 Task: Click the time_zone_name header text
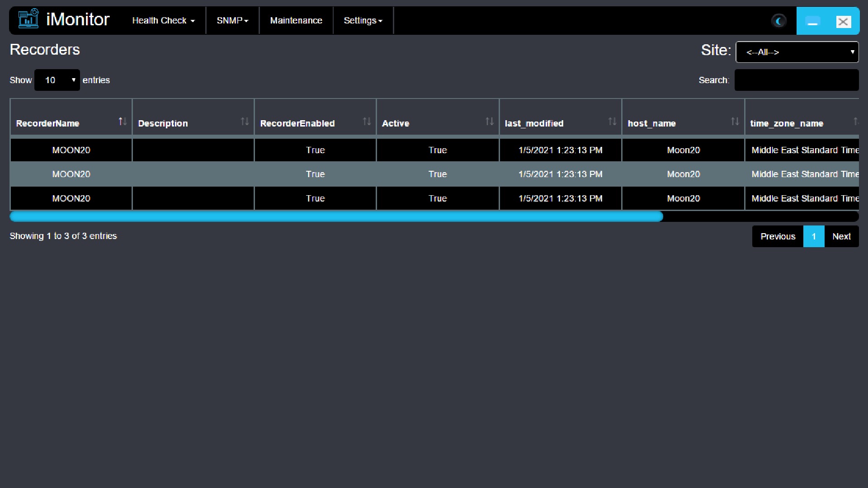tap(787, 123)
